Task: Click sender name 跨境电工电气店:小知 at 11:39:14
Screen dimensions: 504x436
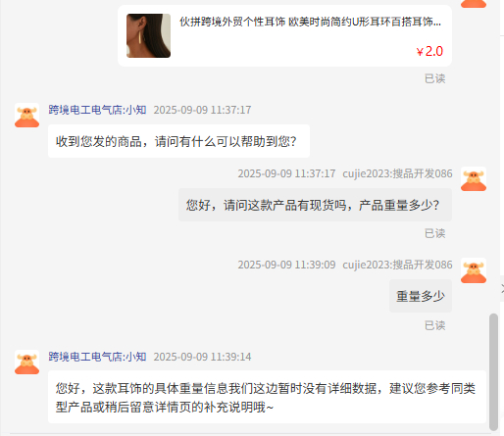Action: (97, 357)
